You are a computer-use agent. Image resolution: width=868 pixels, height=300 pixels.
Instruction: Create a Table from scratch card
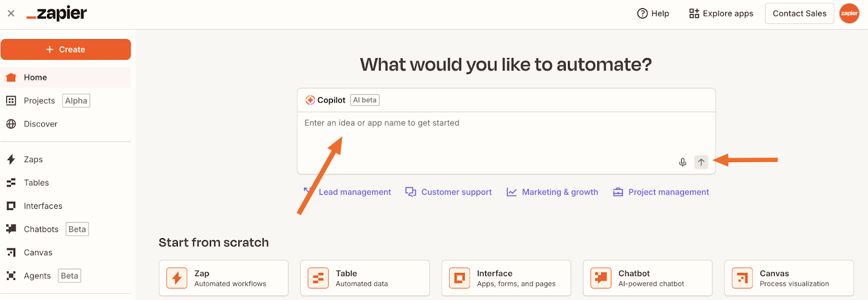(x=365, y=278)
